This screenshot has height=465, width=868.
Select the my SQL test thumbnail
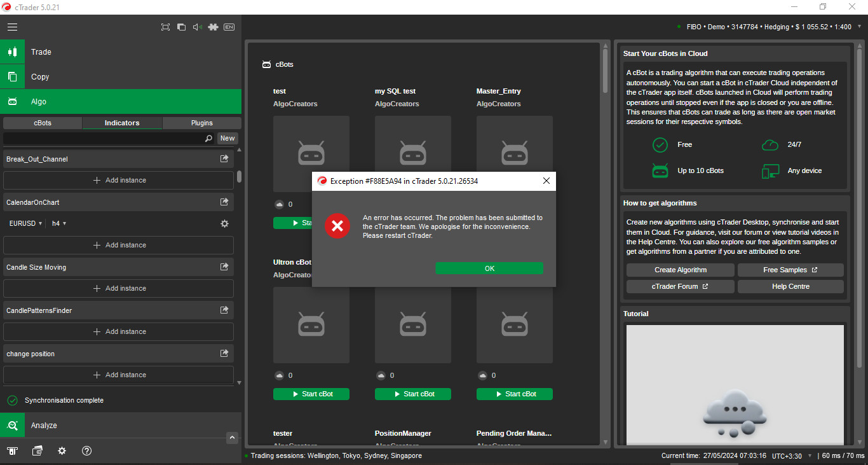coord(413,154)
